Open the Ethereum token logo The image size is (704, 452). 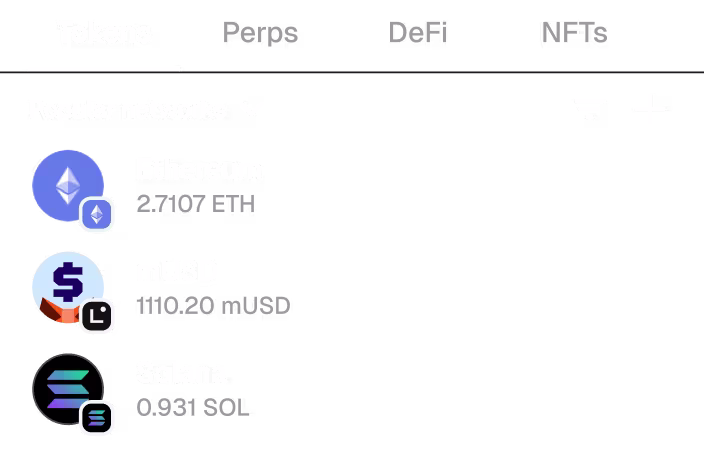point(68,185)
